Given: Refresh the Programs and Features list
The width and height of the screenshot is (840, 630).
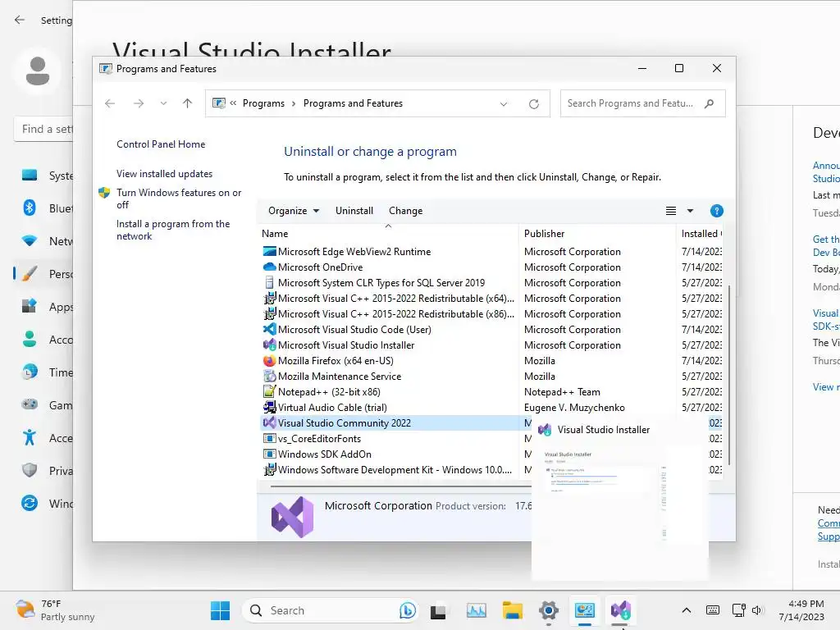Looking at the screenshot, I should tap(533, 104).
